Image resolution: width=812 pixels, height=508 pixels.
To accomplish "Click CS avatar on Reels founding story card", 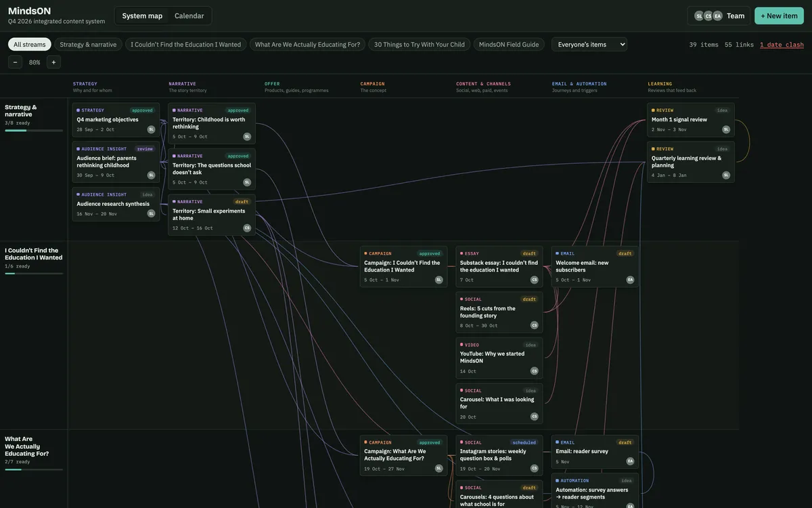I will tap(535, 325).
